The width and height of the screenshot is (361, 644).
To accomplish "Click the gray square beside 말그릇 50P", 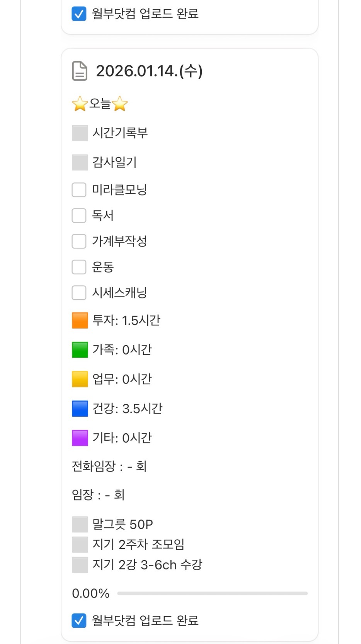I will [x=80, y=525].
